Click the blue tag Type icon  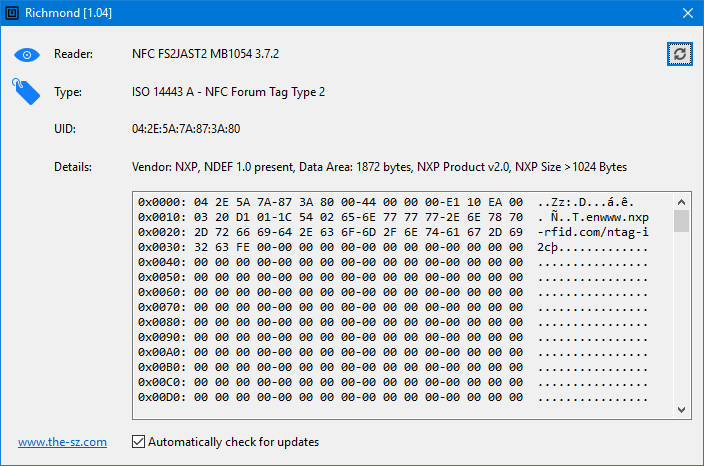coord(26,92)
